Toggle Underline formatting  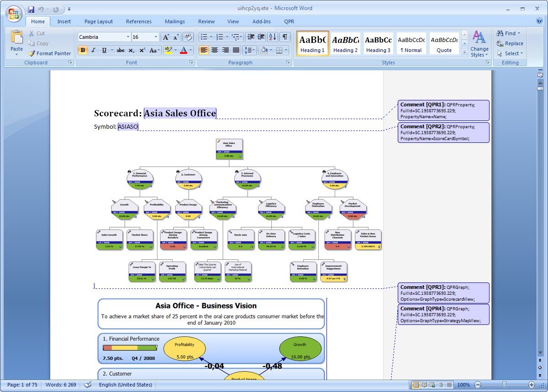click(x=105, y=50)
